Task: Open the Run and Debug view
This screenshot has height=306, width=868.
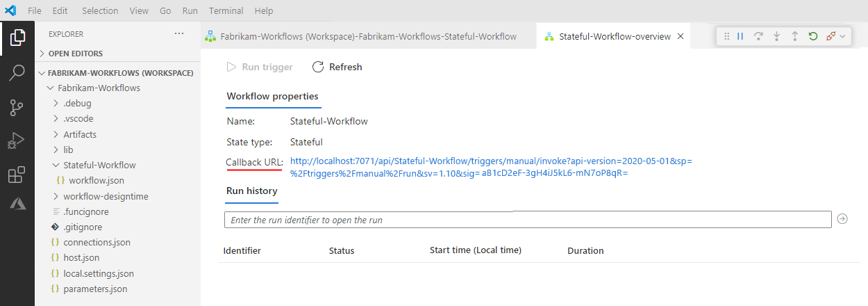Action: click(17, 141)
